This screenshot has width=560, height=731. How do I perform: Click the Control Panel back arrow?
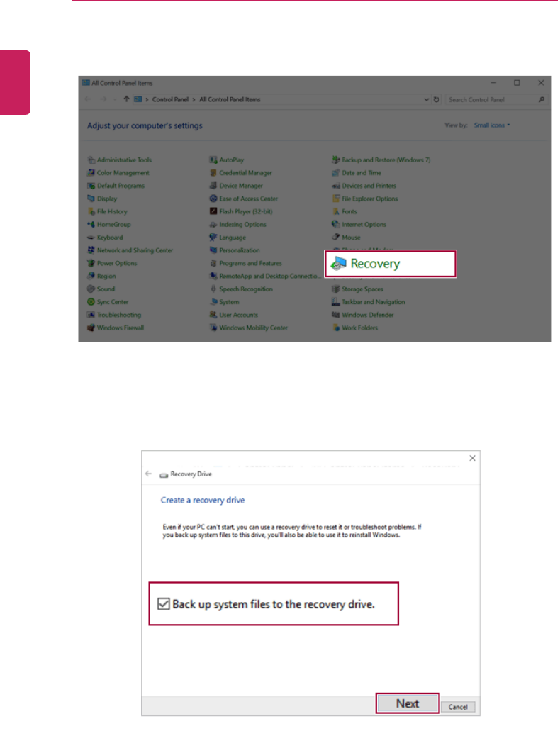88,99
